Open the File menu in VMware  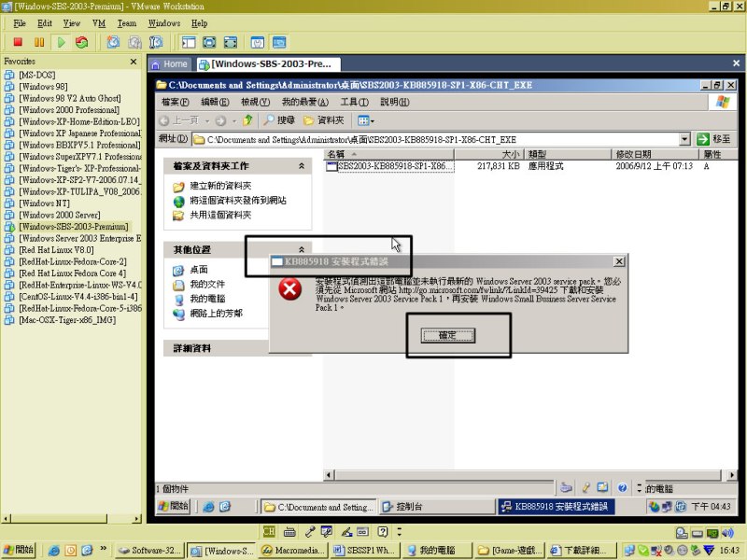(x=20, y=22)
